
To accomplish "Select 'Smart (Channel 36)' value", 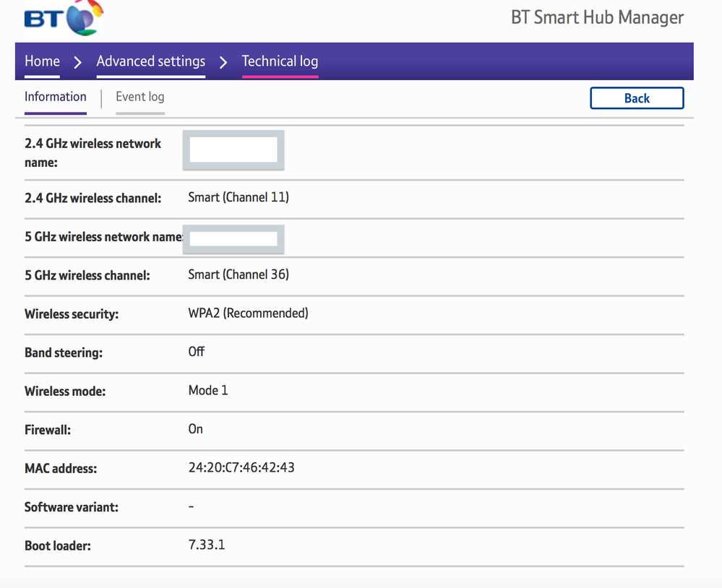I will pyautogui.click(x=238, y=274).
